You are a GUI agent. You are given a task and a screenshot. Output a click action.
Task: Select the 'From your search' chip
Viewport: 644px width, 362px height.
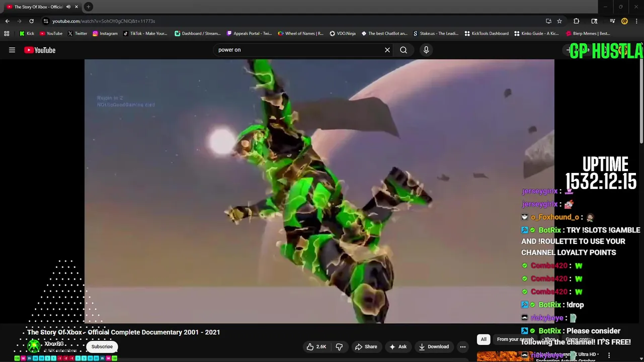(515, 339)
